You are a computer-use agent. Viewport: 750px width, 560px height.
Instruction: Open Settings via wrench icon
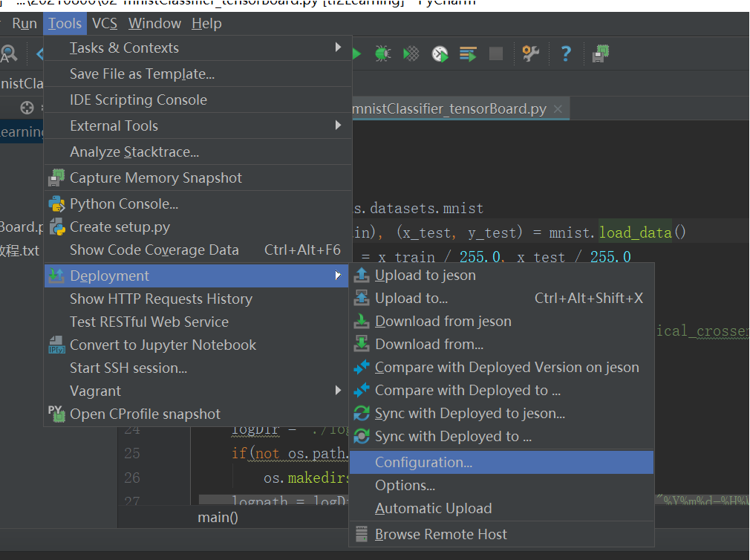click(530, 53)
